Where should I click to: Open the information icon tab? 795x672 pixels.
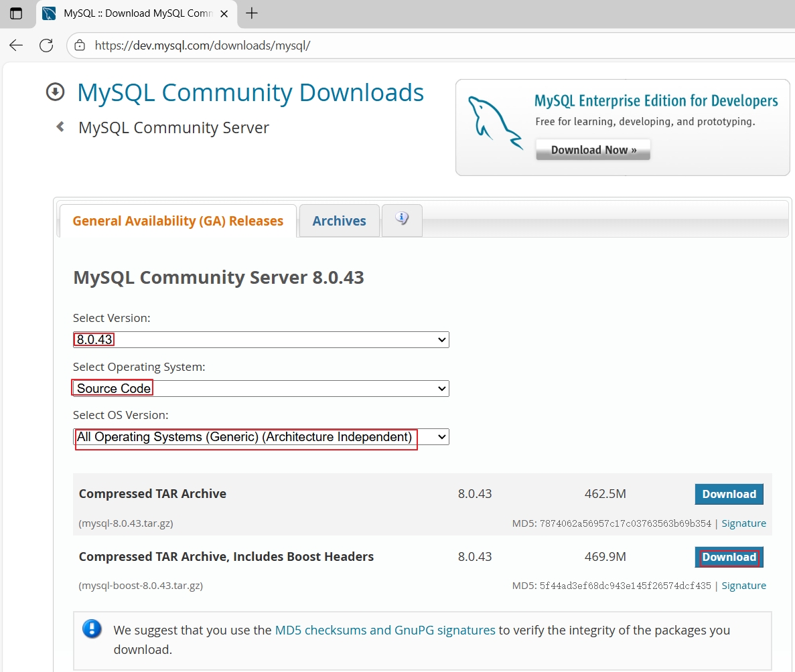(402, 220)
